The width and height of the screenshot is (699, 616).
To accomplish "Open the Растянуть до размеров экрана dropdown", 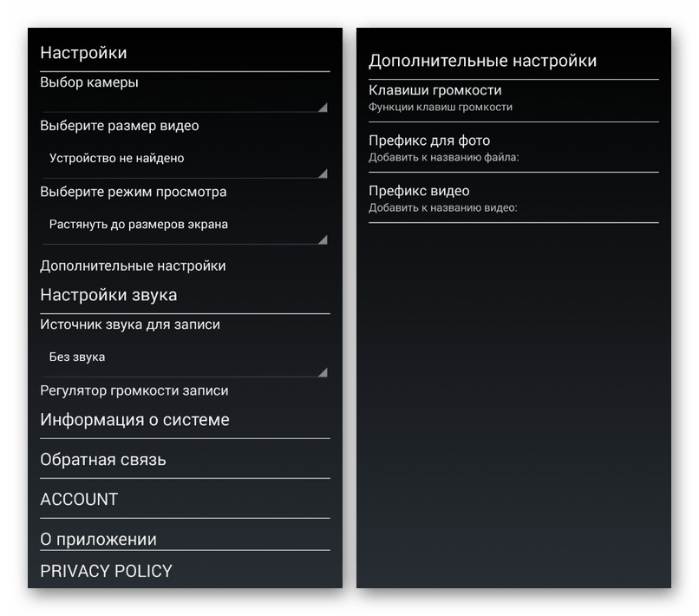I will (x=184, y=225).
